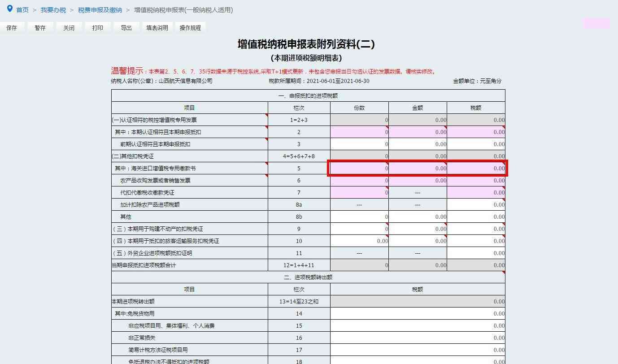This screenshot has width=618, height=364.
Task: Click the 暂存 toolbar button
Action: pos(40,28)
